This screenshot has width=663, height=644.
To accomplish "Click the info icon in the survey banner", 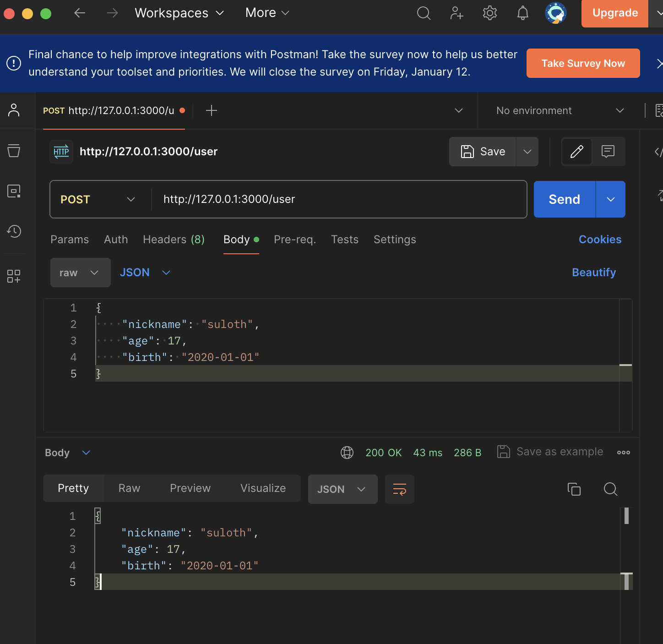I will tap(14, 63).
